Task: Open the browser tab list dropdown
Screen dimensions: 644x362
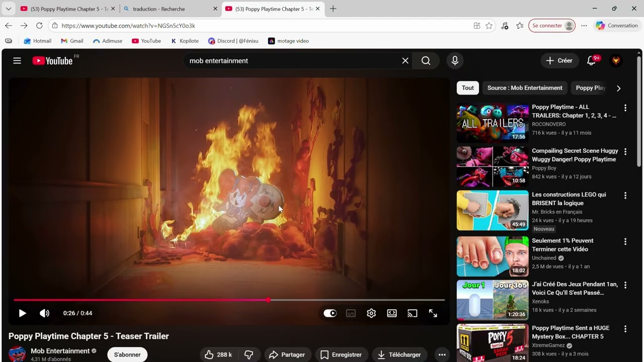Action: [x=8, y=9]
